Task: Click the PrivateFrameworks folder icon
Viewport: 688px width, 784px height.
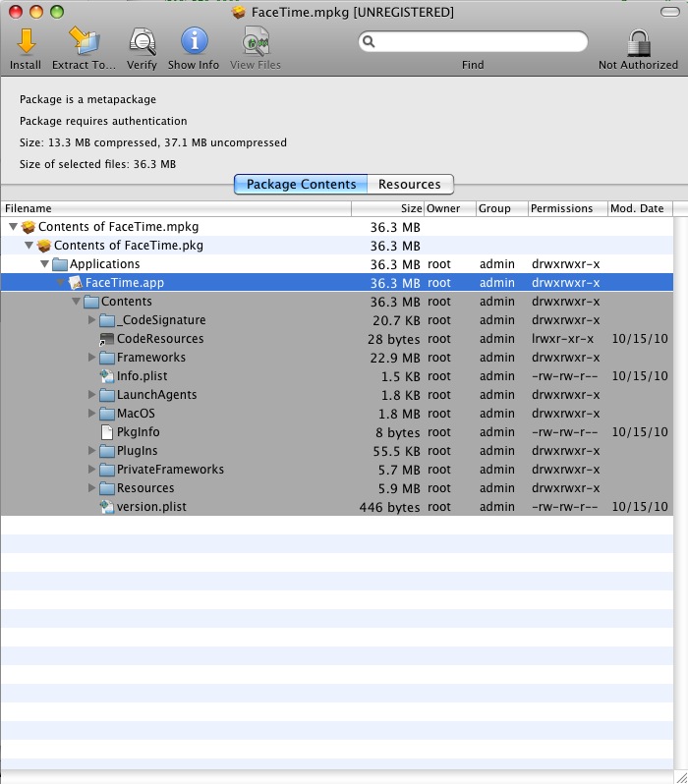Action: [x=107, y=470]
